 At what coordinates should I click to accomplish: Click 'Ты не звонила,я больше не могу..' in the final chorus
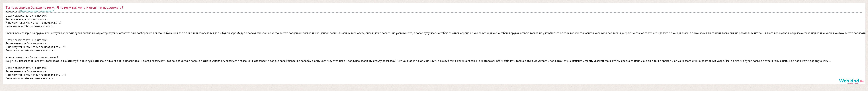26,71
